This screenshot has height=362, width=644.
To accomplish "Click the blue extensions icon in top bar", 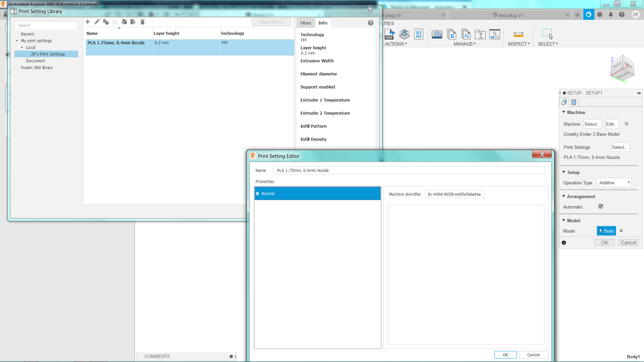I will pos(589,14).
